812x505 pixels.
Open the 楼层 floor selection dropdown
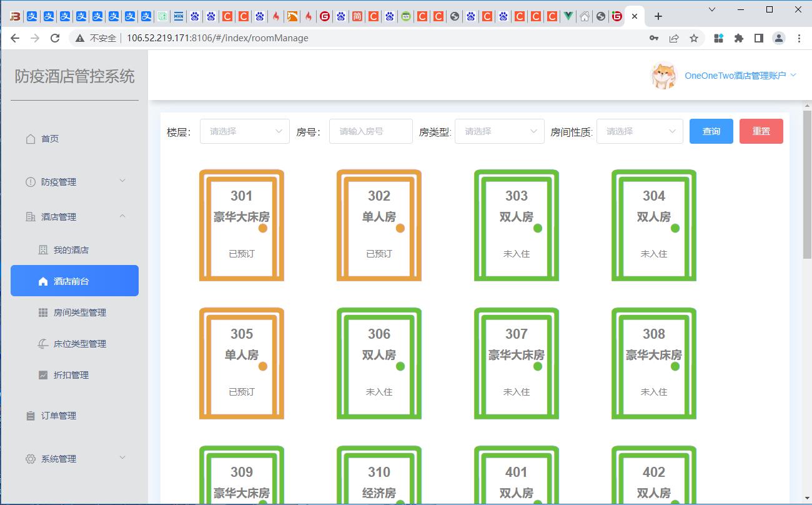[x=244, y=131]
